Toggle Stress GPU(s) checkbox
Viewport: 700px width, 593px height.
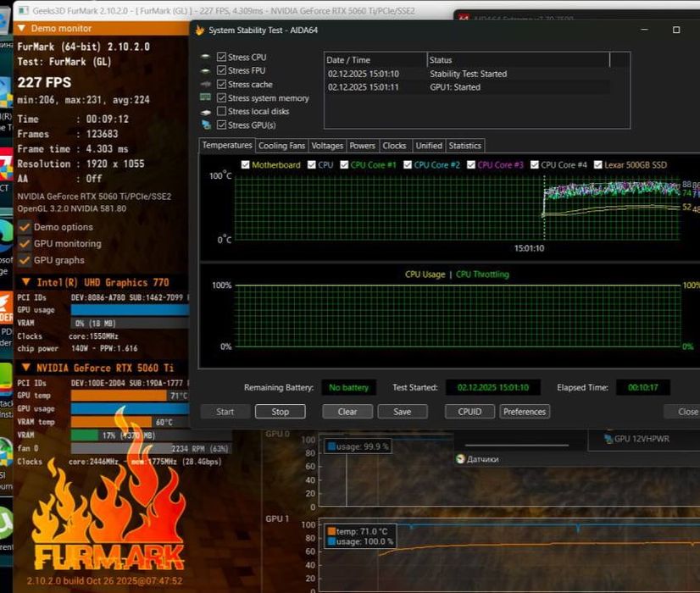coord(221,125)
